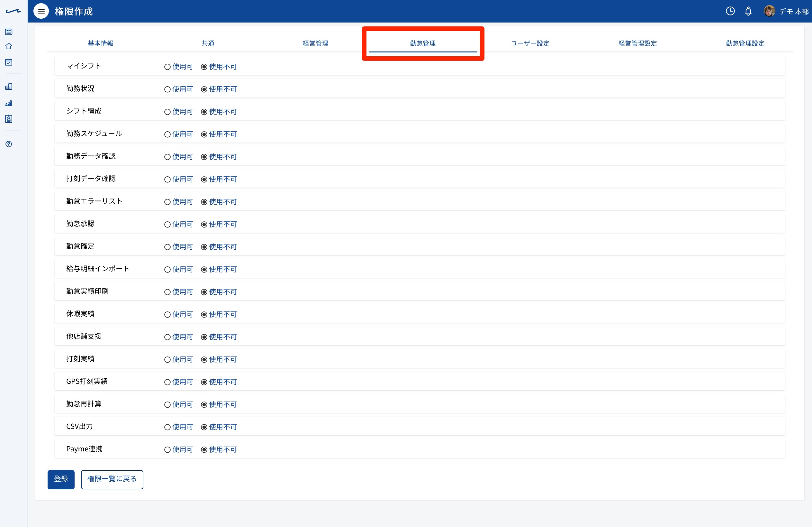812x527 pixels.
Task: Click 権限一覧に戻る button
Action: coord(112,479)
